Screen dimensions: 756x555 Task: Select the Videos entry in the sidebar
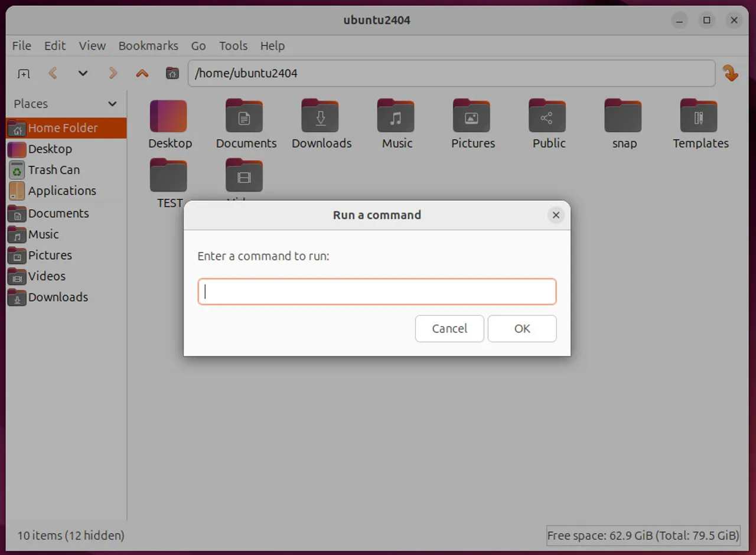[47, 276]
